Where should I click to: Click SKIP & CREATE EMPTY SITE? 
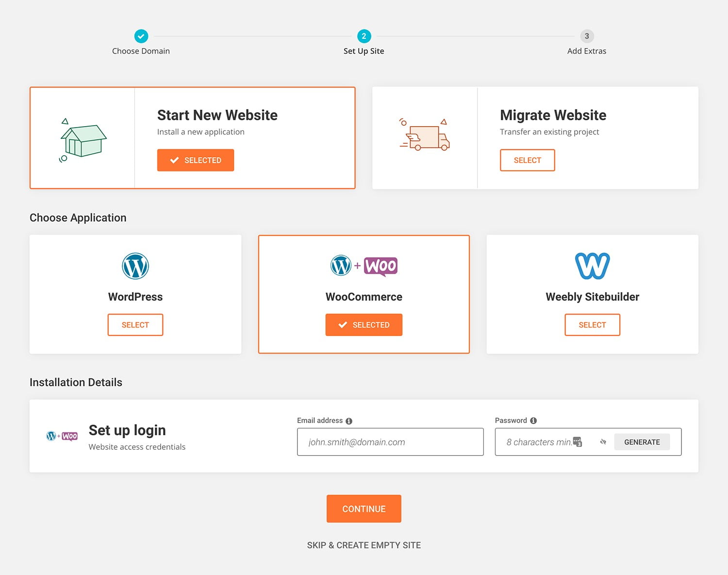pyautogui.click(x=364, y=545)
